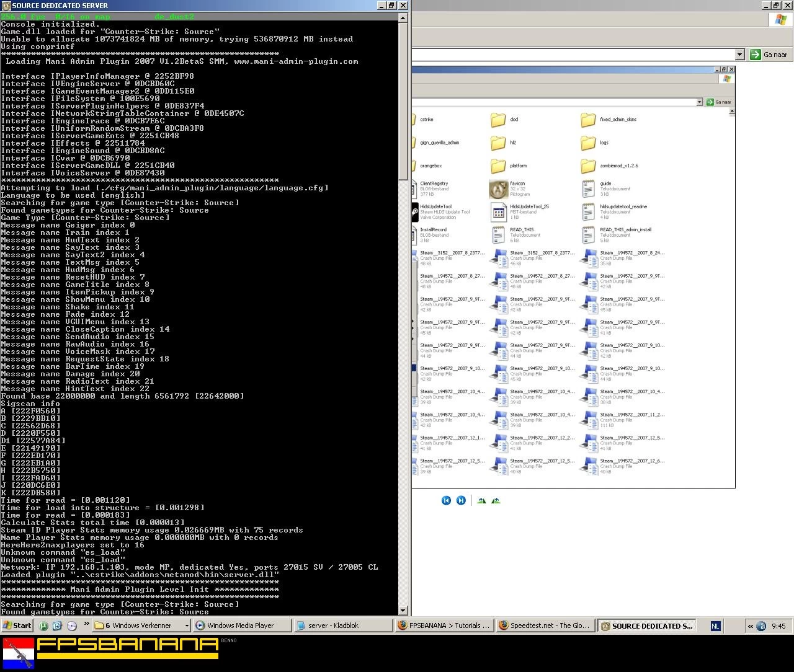Select the hldsupdatetool_readme document icon
The width and height of the screenshot is (794, 672).
pos(589,212)
